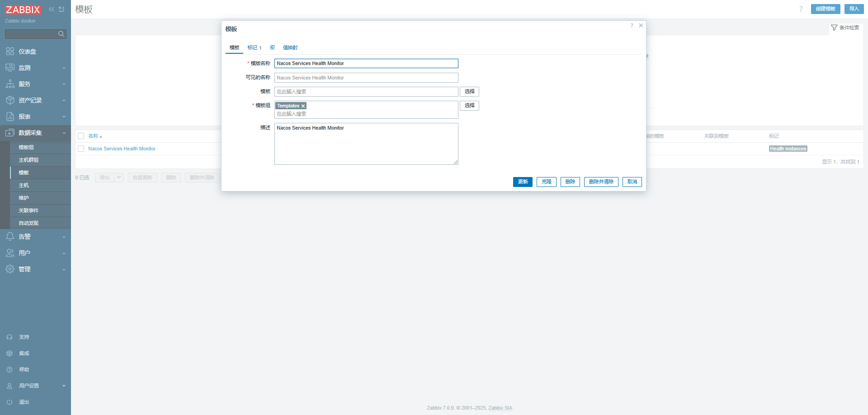Click the 删除并清除 button in dialog

coord(601,182)
